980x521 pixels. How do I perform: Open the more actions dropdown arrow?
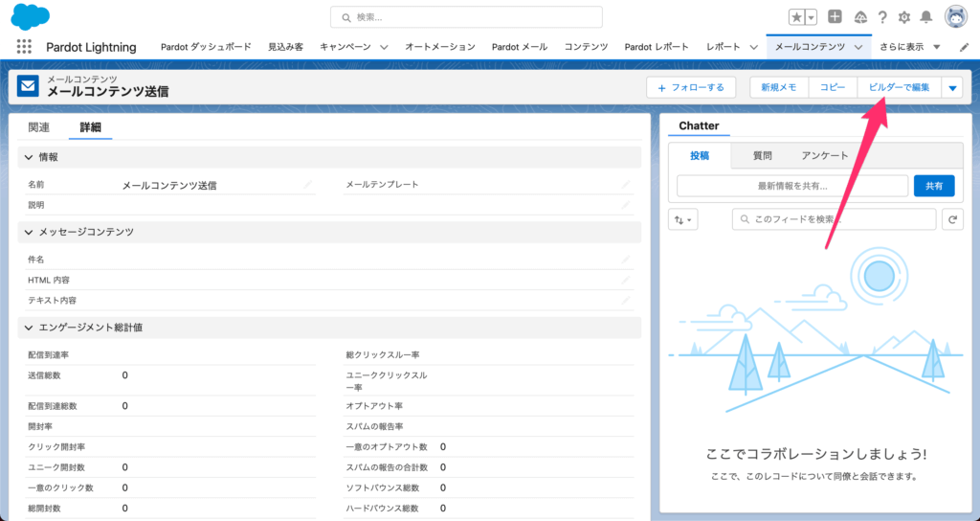click(952, 87)
